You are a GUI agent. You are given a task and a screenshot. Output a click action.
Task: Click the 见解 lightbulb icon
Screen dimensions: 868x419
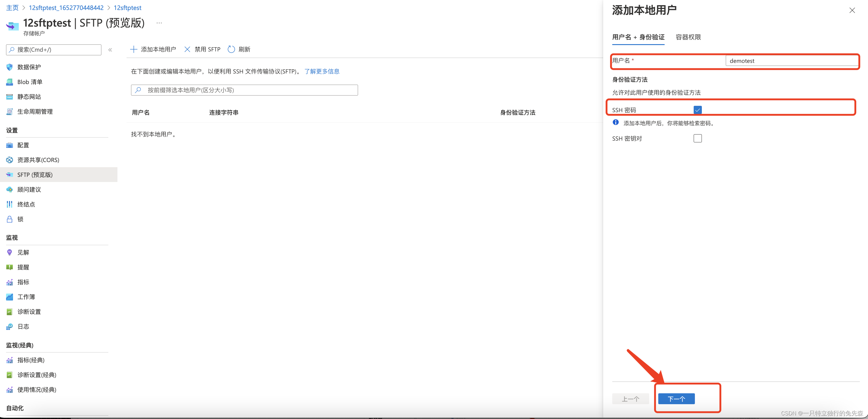point(9,252)
